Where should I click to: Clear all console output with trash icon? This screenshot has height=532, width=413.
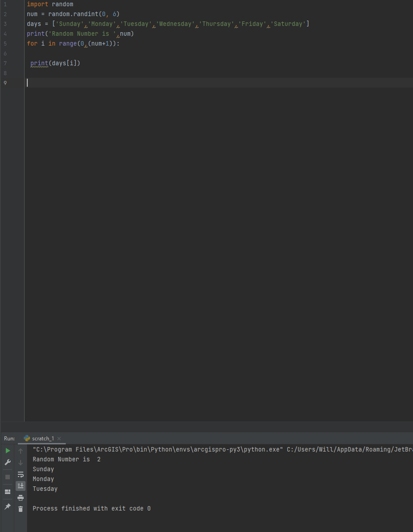click(21, 509)
